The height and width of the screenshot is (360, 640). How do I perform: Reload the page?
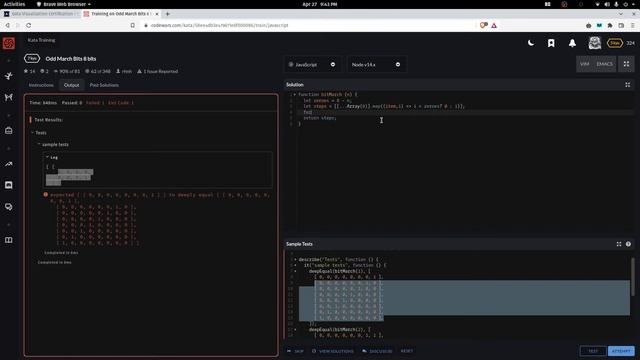[x=29, y=25]
